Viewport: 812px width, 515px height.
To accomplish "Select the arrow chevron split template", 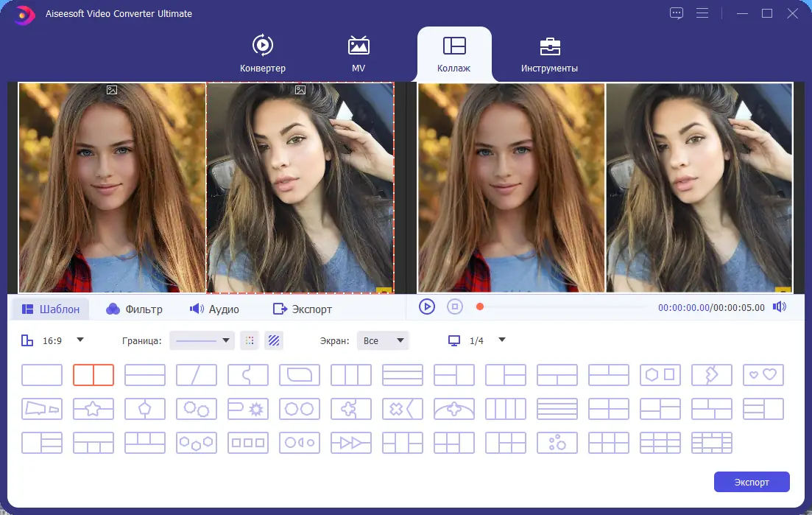I will (712, 374).
